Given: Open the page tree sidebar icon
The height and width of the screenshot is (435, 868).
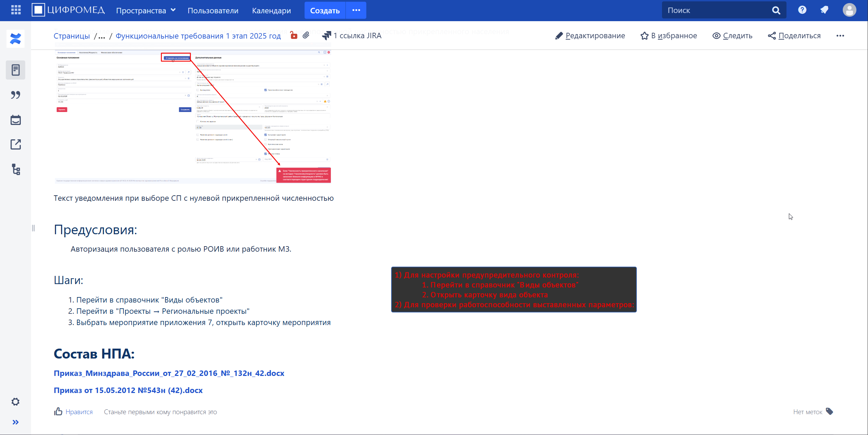Looking at the screenshot, I should pyautogui.click(x=16, y=169).
